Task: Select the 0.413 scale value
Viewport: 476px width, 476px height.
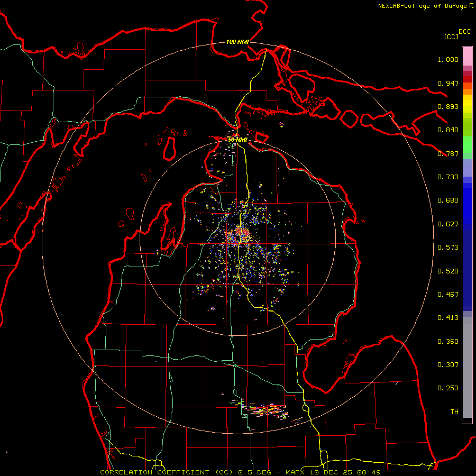Action: point(448,318)
